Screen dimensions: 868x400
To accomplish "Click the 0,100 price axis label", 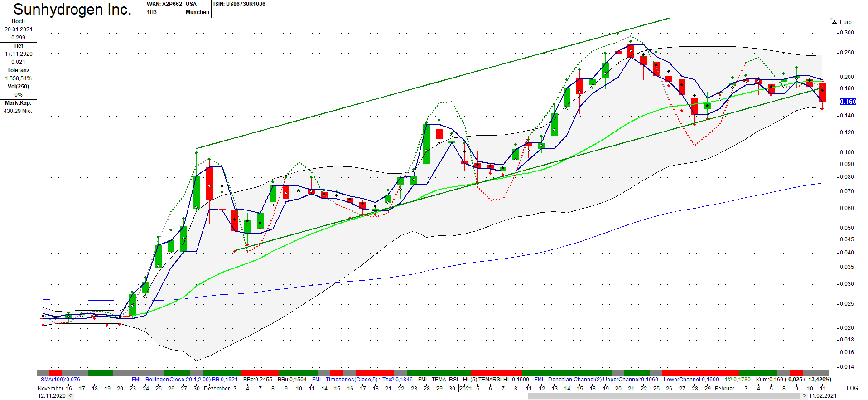I will point(847,152).
